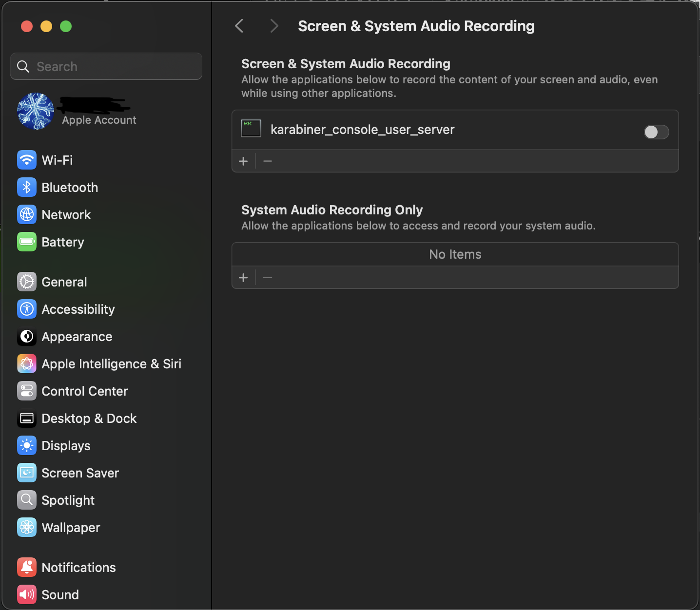Open Bluetooth settings icon
The image size is (700, 610).
click(x=27, y=187)
